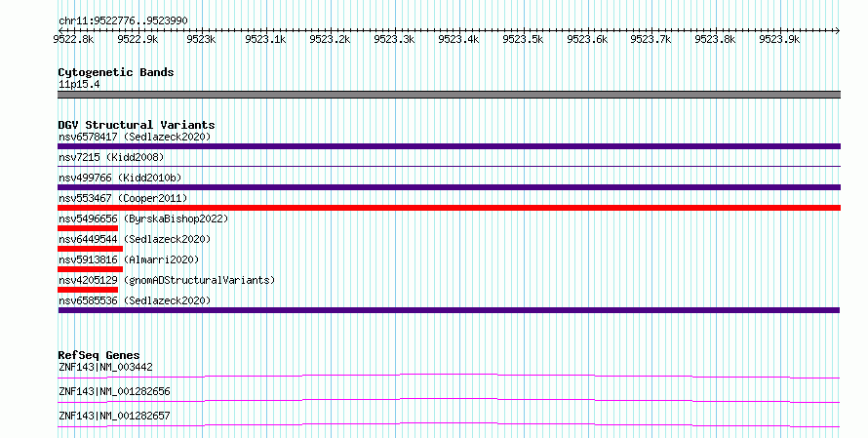This screenshot has width=868, height=438.
Task: Click the 9522.9k ruler tick label
Action: click(138, 39)
